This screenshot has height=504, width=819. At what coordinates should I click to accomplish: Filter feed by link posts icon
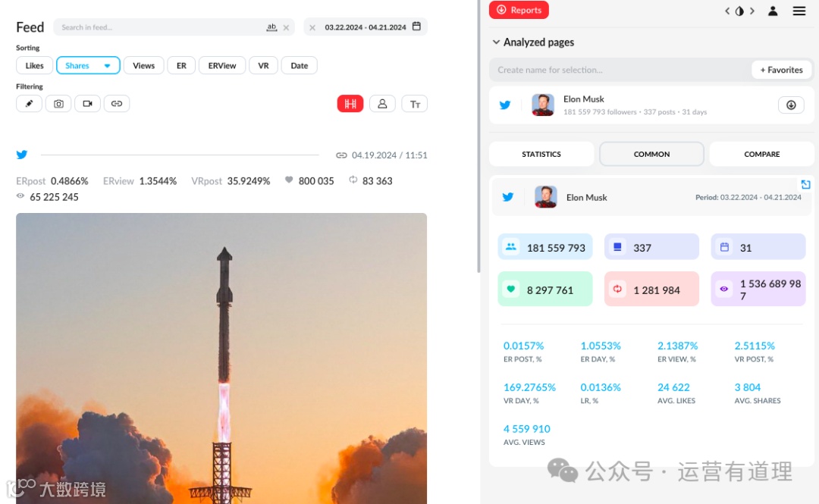(x=117, y=103)
